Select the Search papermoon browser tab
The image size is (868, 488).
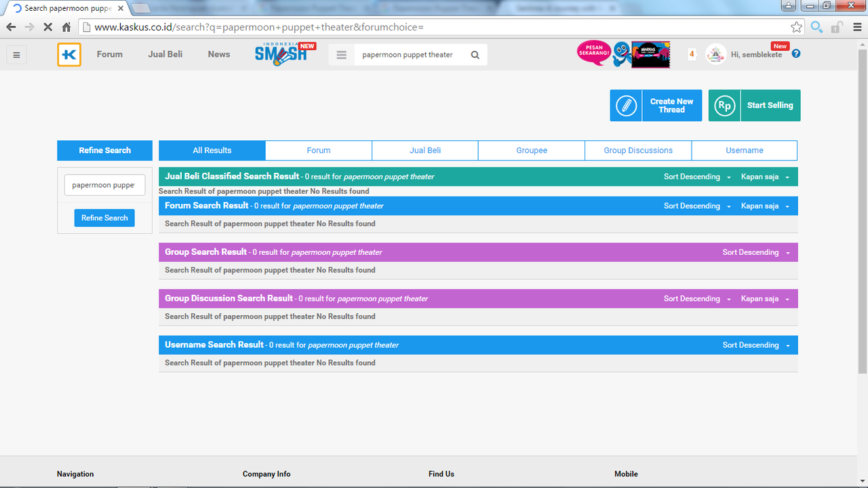66,8
